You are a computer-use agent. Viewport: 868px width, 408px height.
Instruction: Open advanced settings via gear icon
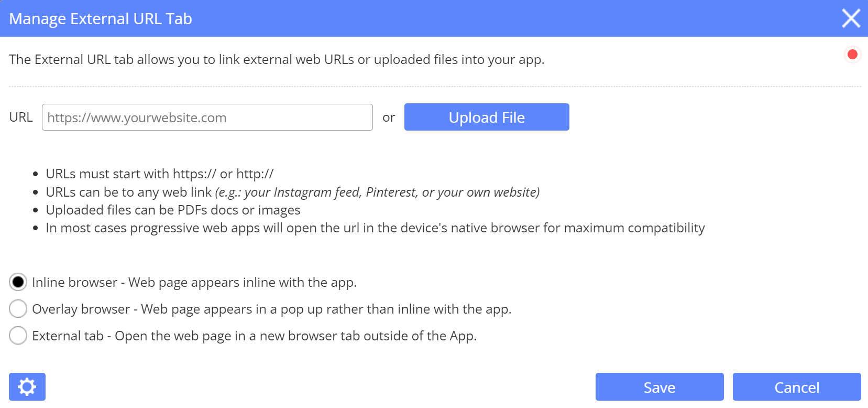click(x=27, y=387)
